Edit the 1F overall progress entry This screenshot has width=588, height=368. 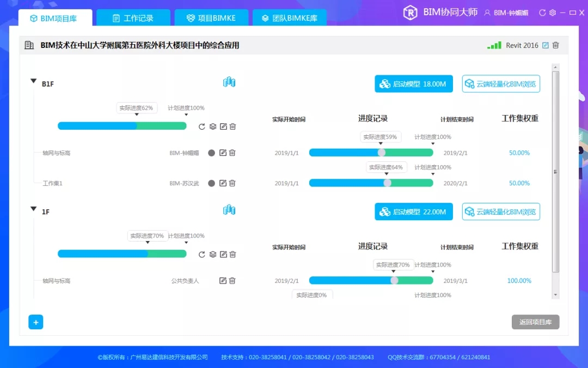point(223,255)
